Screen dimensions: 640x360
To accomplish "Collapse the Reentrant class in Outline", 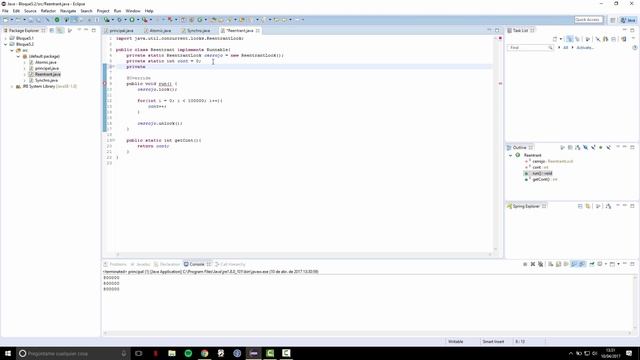I will [511, 156].
